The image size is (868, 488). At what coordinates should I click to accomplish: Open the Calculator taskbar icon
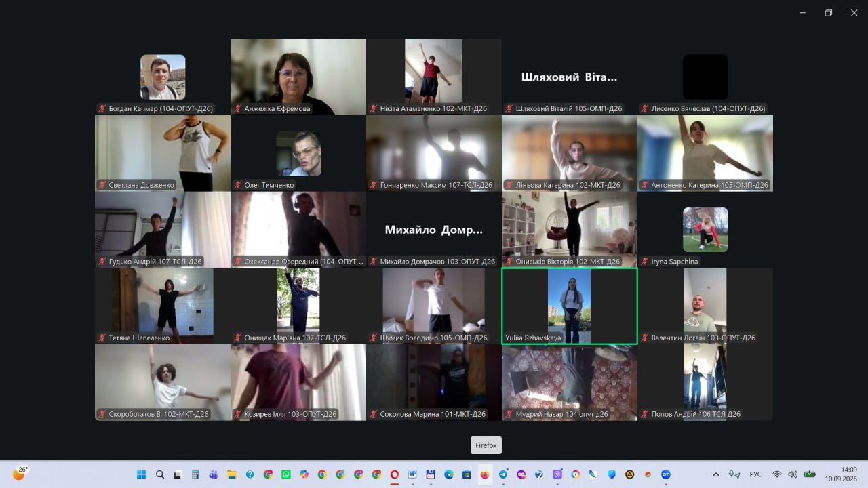tap(195, 474)
